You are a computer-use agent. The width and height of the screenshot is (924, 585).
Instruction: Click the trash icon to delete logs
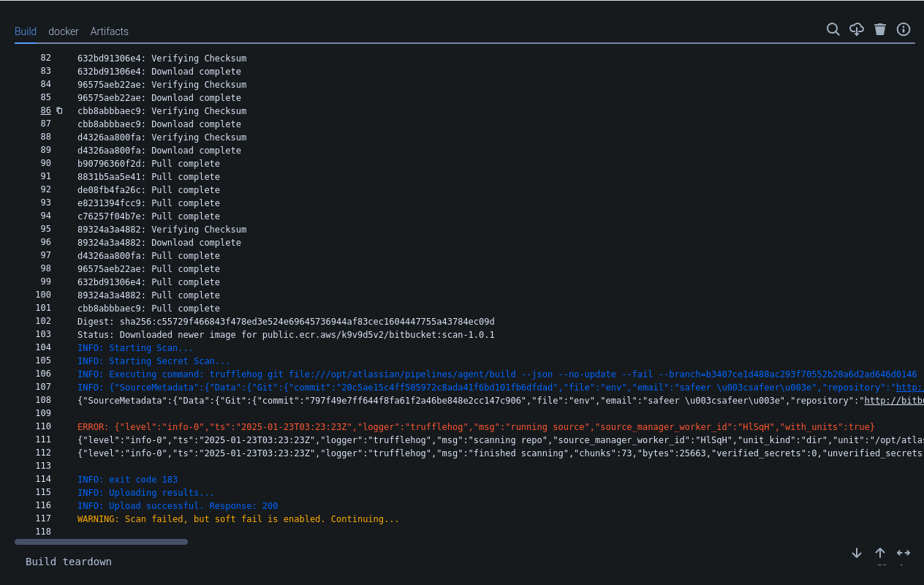click(x=880, y=29)
